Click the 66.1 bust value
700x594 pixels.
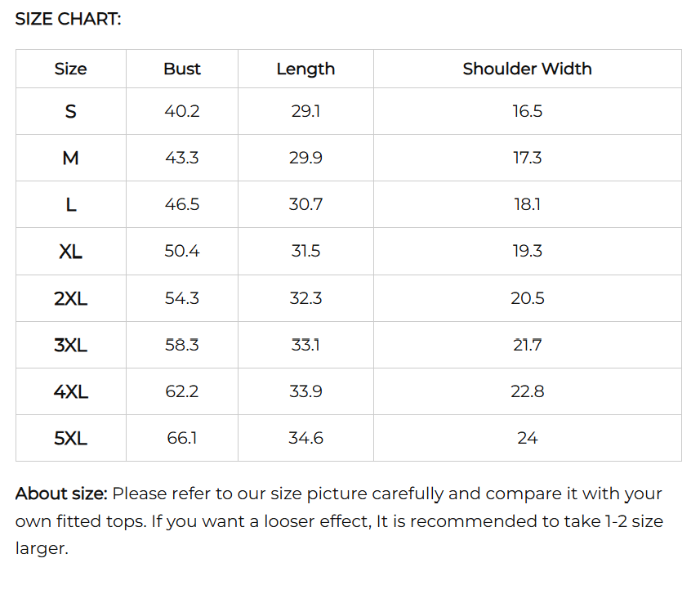[x=181, y=438]
